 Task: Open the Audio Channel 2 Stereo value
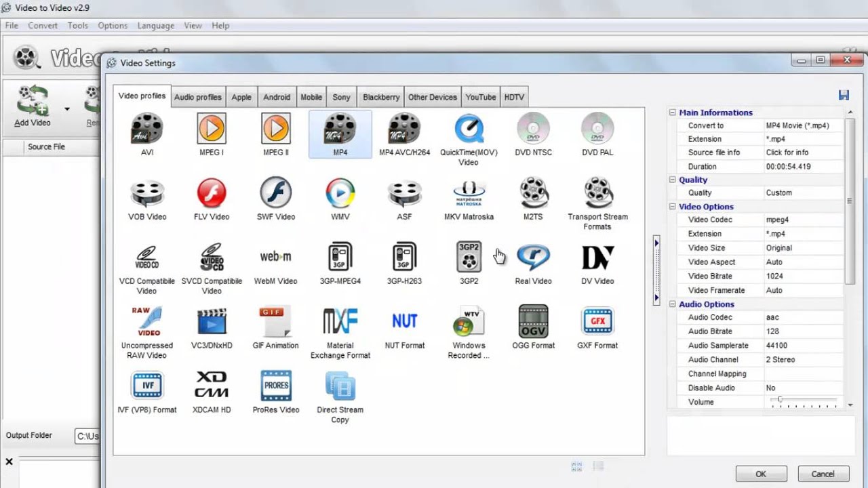804,360
